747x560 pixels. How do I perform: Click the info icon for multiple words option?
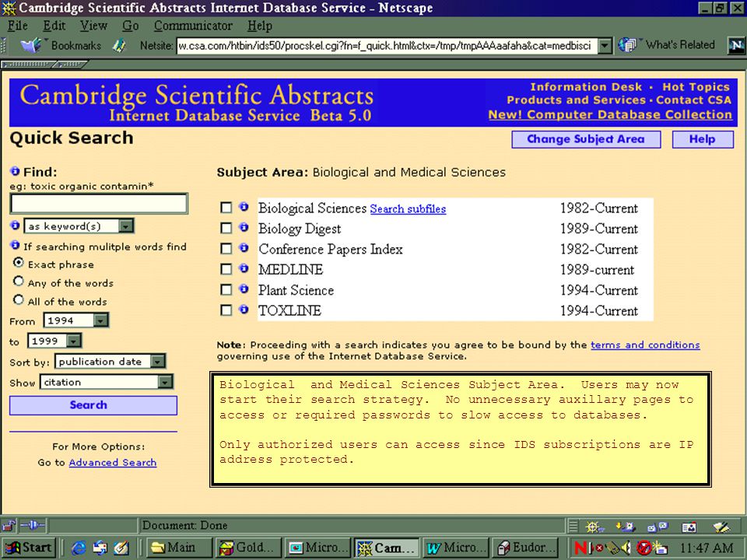pyautogui.click(x=15, y=246)
